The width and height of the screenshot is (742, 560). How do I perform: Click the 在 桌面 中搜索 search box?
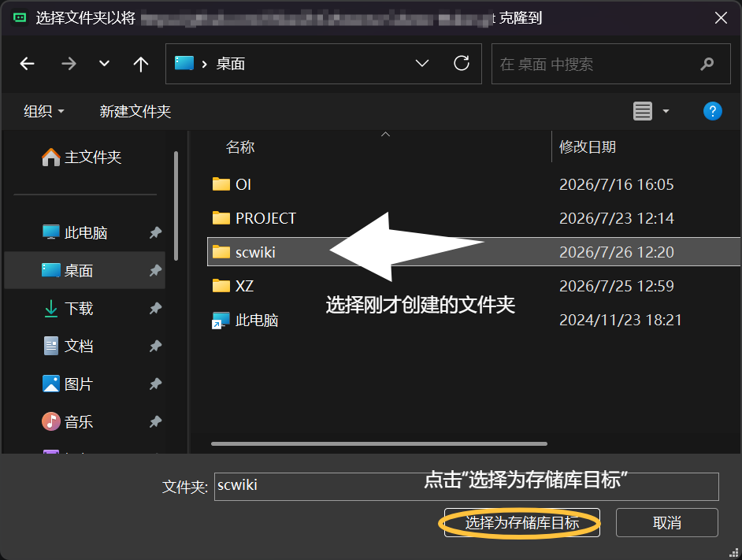coord(610,64)
